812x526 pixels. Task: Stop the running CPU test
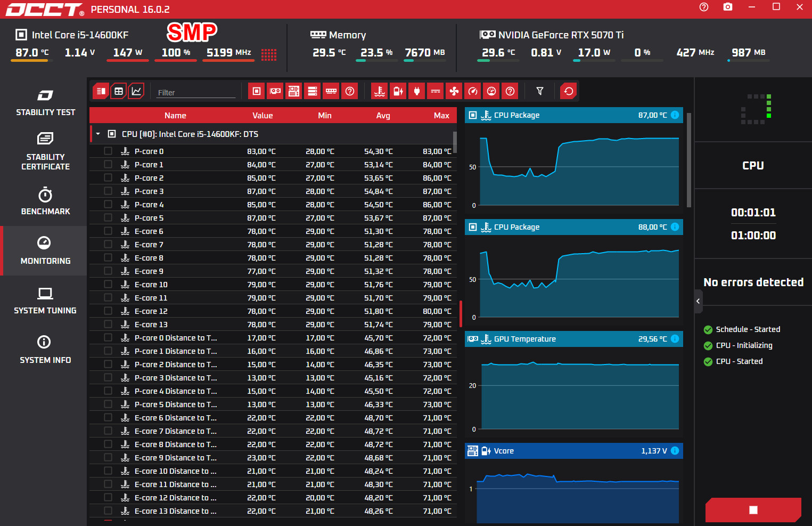[x=753, y=510]
